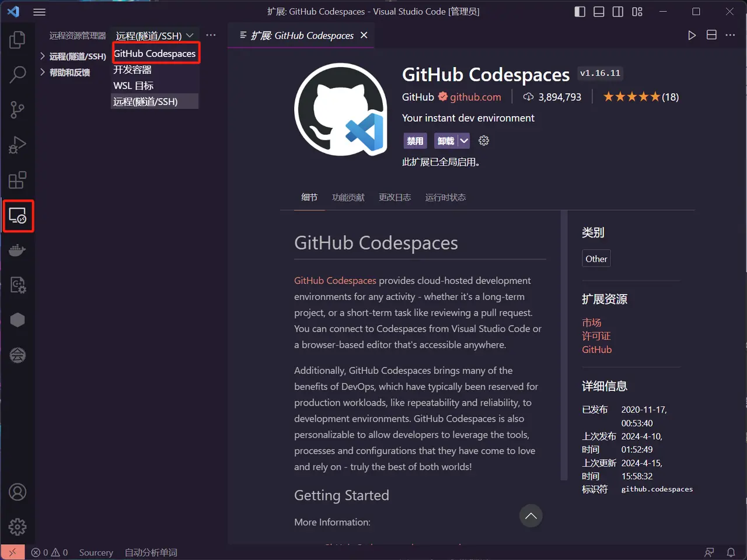Select GitHub Codespaces in the dropdown list
Viewport: 747px width, 560px height.
point(155,54)
